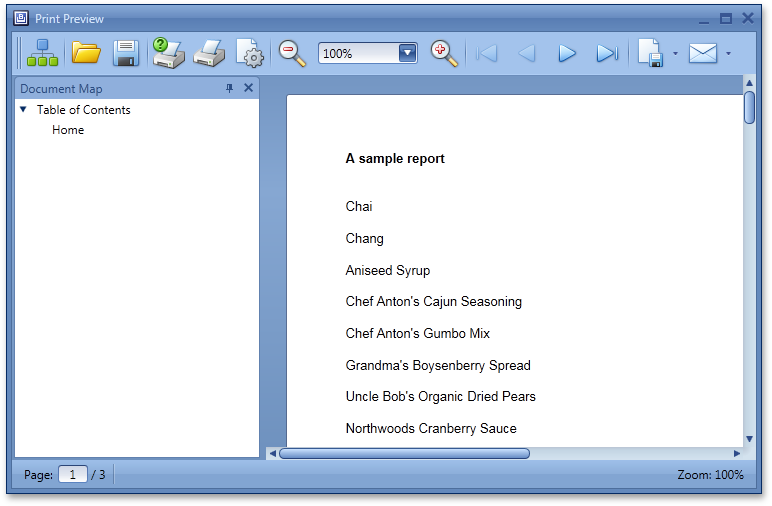Viewport: 772px width, 506px height.
Task: Click the vertical scrollbar down arrow
Action: point(749,439)
